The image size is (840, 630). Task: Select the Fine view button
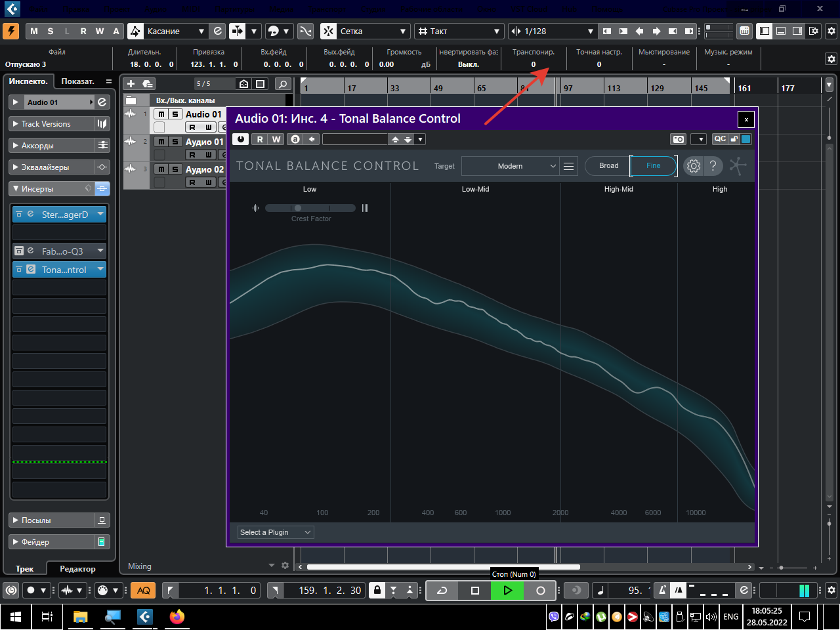point(654,166)
